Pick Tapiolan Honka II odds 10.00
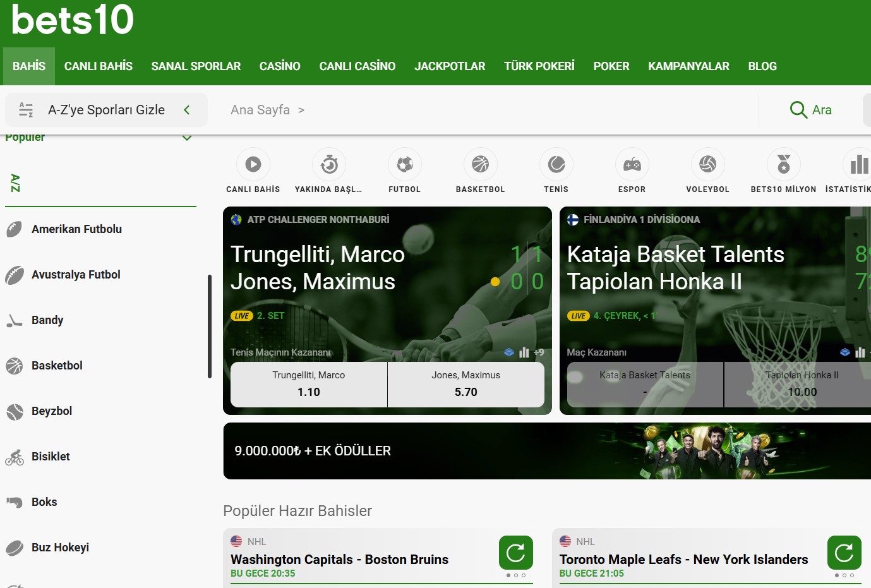871x588 pixels. pyautogui.click(x=798, y=385)
